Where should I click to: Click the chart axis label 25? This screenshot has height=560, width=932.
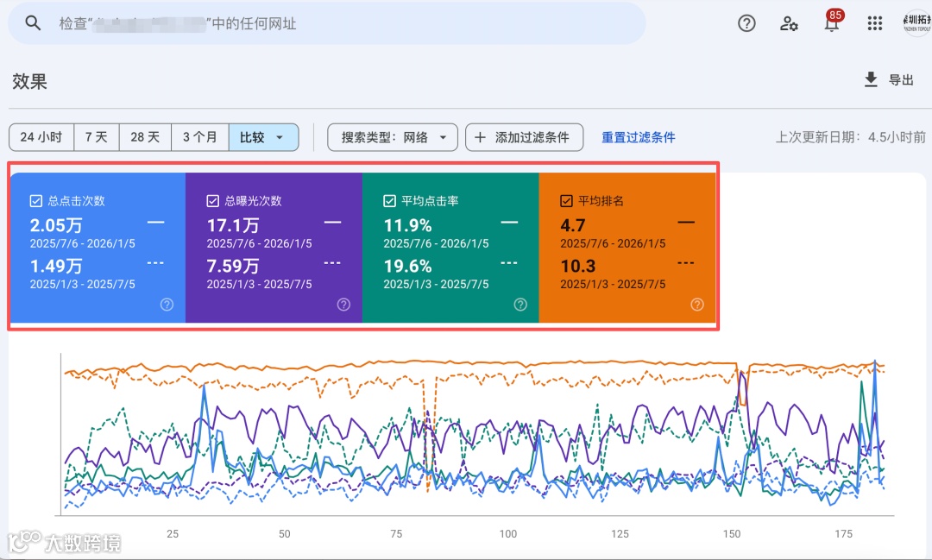coord(173,534)
